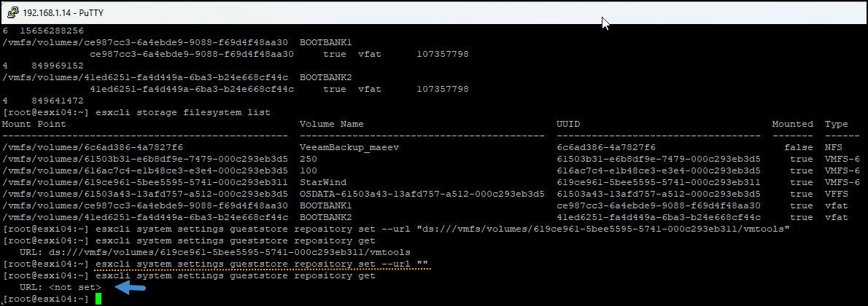Viewport: 868px width, 306px height.
Task: Click the VFFS type value
Action: point(837,194)
